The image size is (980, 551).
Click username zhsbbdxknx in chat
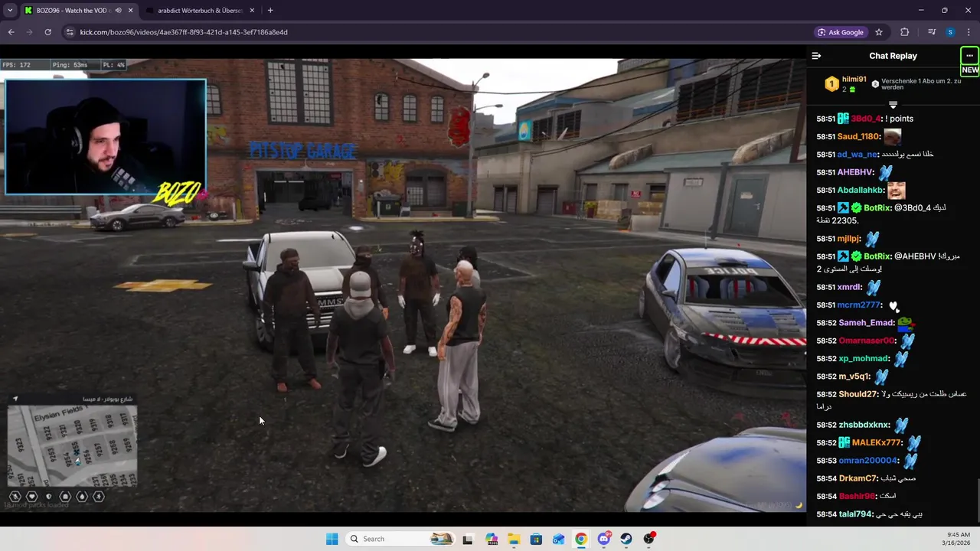864,425
